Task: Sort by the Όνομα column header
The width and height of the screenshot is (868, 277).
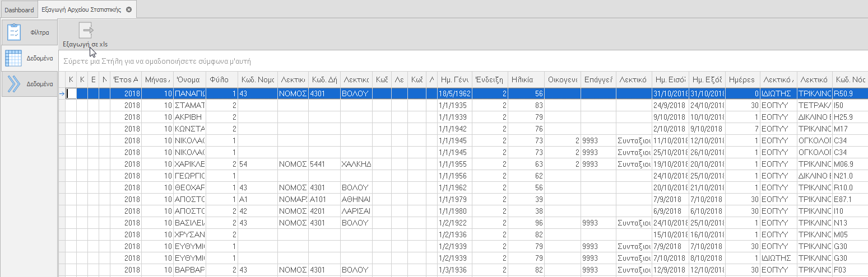Action: (189, 79)
